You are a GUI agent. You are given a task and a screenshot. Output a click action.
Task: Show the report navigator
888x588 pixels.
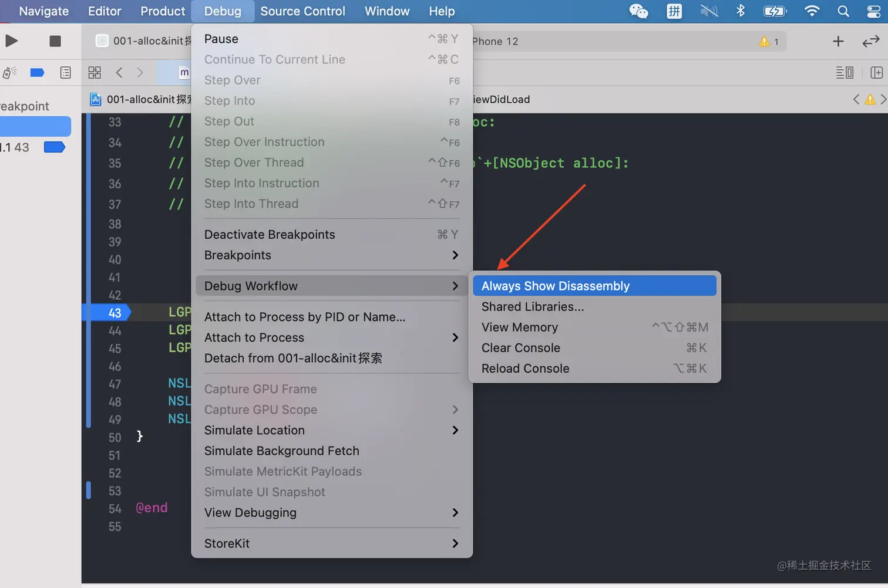[66, 73]
